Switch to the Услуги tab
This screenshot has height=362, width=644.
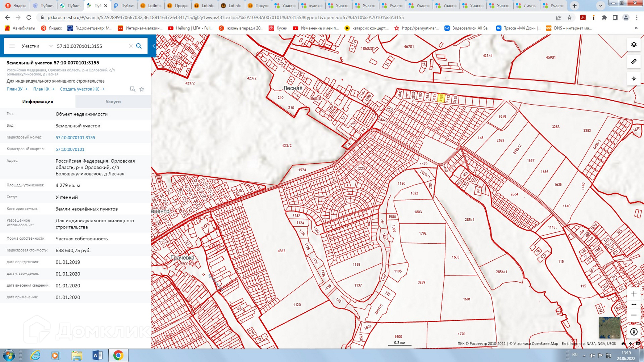[x=113, y=102]
